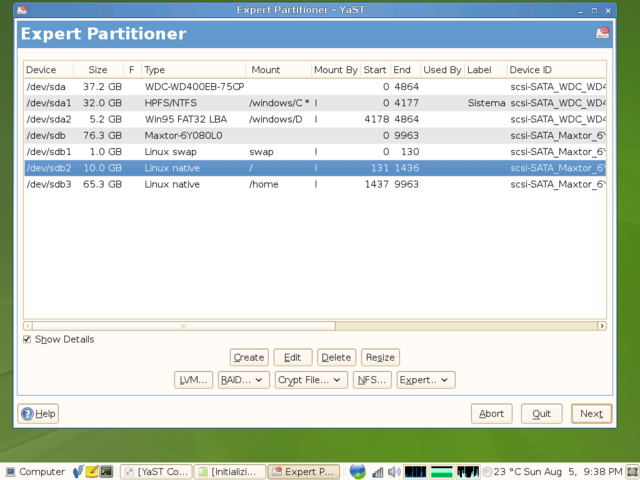Click the tray icon at the far right of the taskbar
The width and height of the screenshot is (640, 480).
pyautogui.click(x=632, y=472)
